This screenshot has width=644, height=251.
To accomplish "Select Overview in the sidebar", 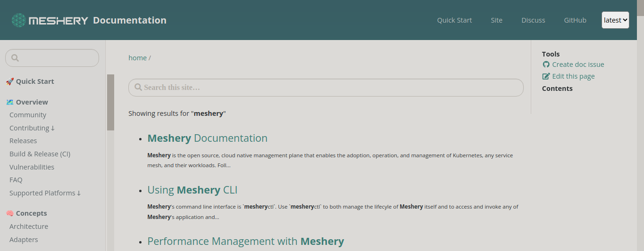I will 32,102.
